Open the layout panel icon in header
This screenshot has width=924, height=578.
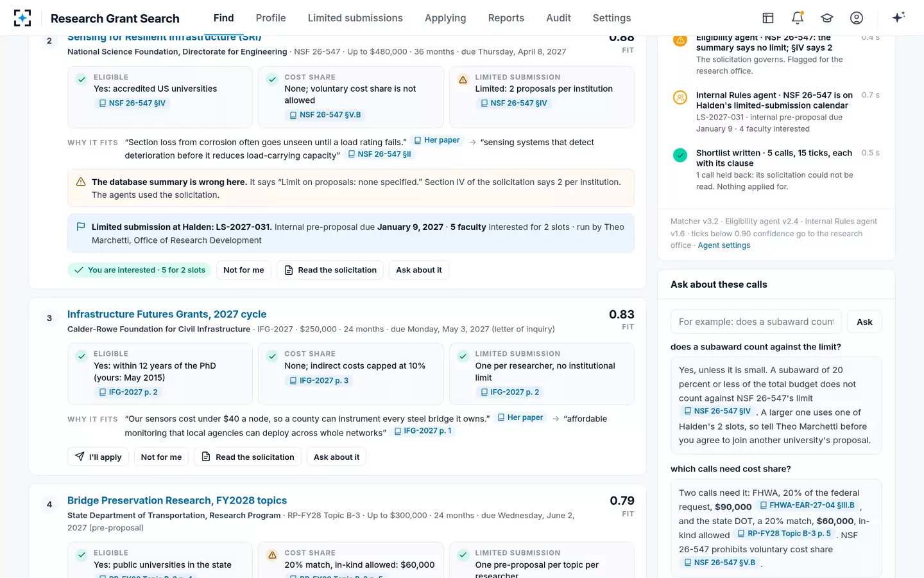coord(768,18)
